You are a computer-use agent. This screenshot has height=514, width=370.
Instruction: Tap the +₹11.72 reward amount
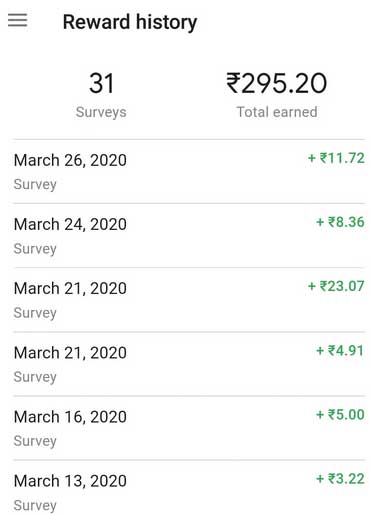coord(336,158)
